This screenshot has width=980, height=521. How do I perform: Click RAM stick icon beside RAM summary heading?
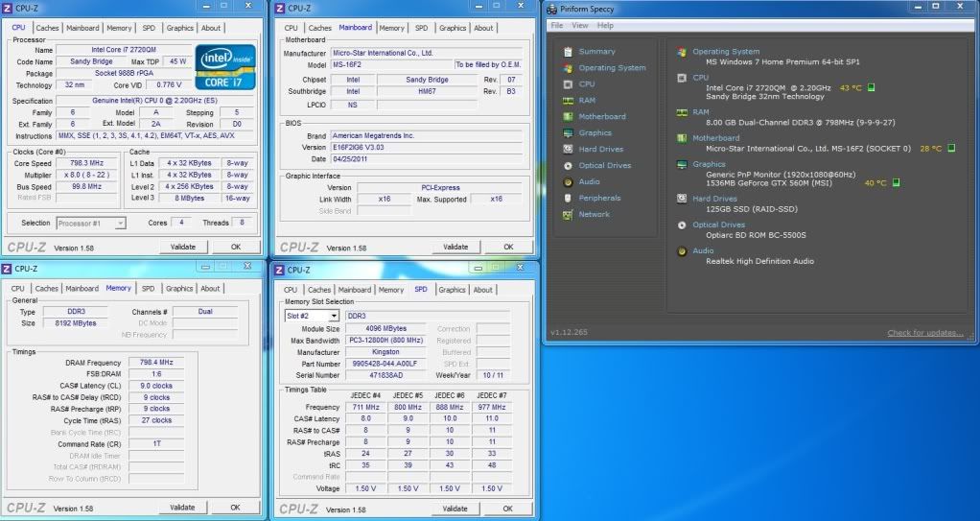pyautogui.click(x=681, y=112)
